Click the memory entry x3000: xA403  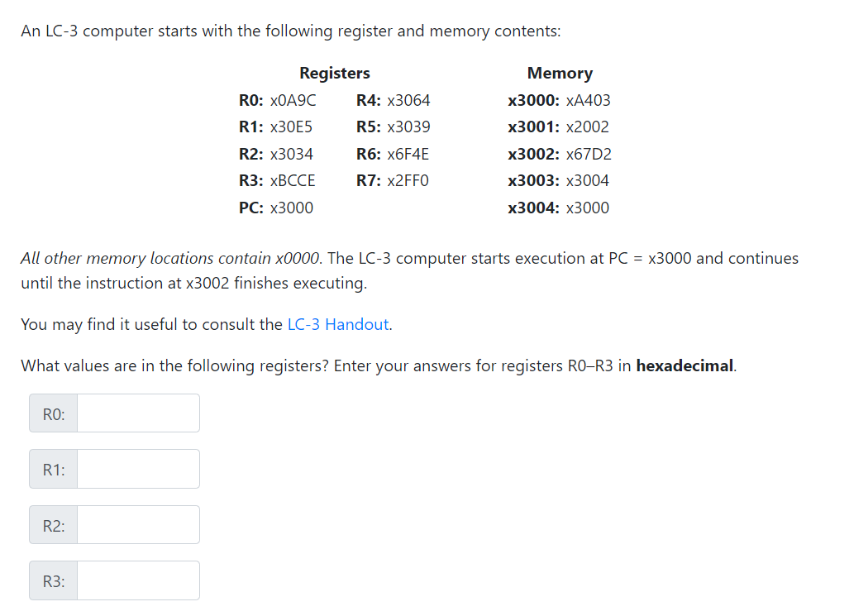pos(559,100)
